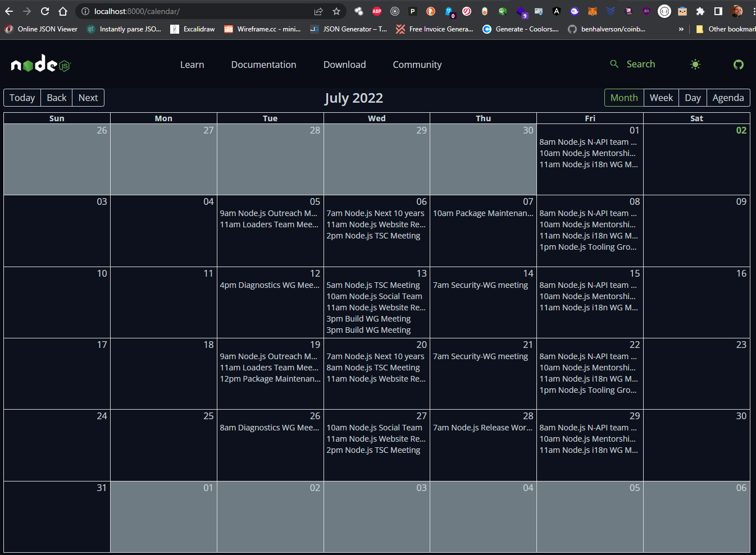This screenshot has width=756, height=555.
Task: Open the Extensions puzzle-piece icon
Action: tap(700, 11)
